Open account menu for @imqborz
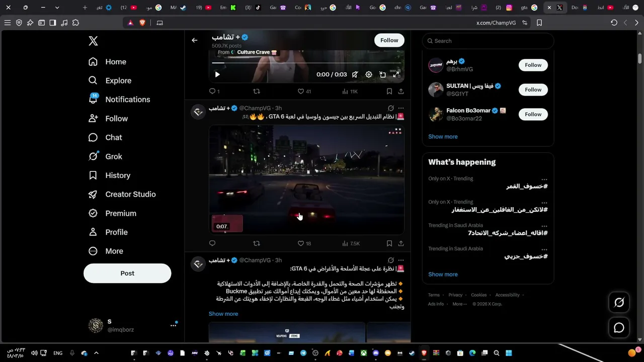Image resolution: width=644 pixels, height=362 pixels. 173,325
